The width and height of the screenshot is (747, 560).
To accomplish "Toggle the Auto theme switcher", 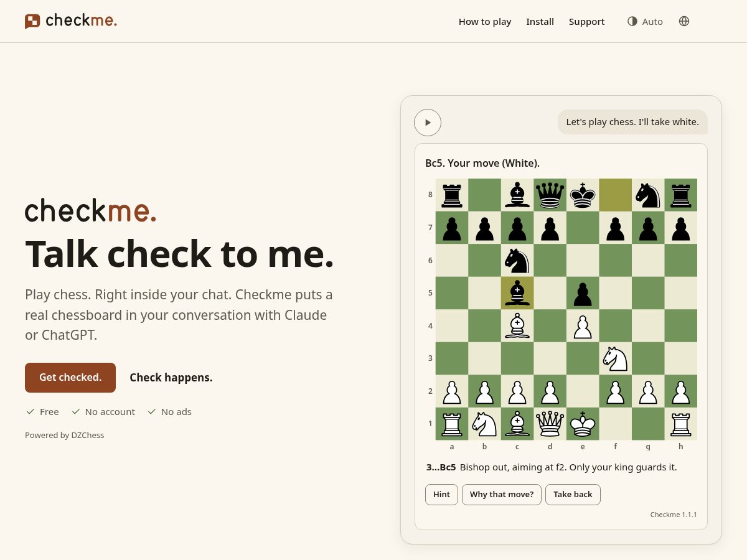I will [x=645, y=21].
